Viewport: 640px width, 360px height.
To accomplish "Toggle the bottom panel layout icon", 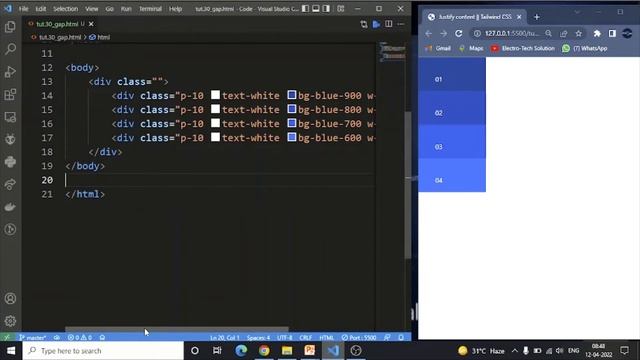I will tap(316, 9).
